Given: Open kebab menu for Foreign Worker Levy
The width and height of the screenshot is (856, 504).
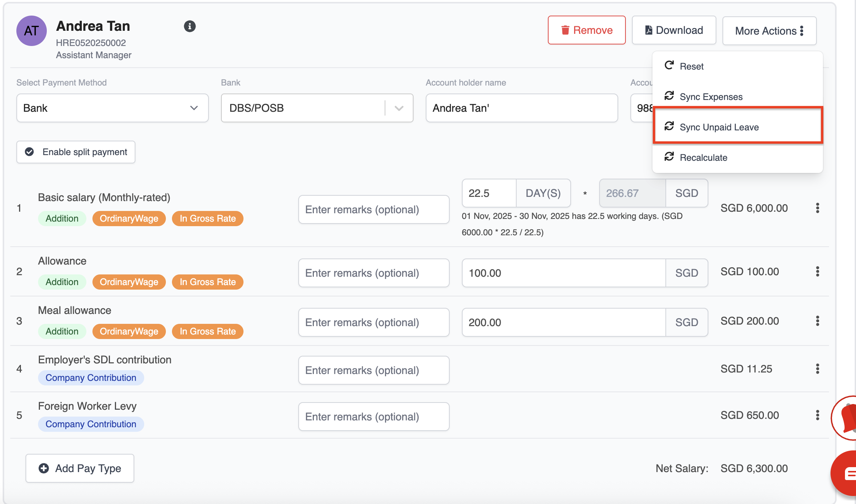Looking at the screenshot, I should (x=817, y=415).
